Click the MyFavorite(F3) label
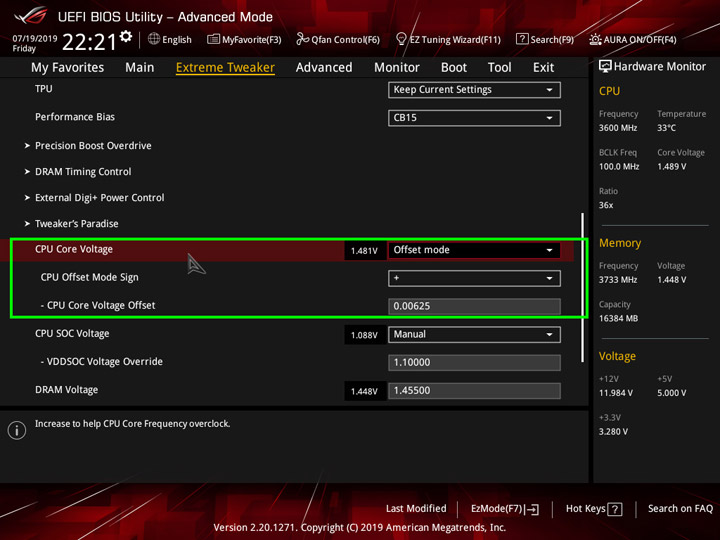Screen dimensions: 720x540 coord(252,39)
